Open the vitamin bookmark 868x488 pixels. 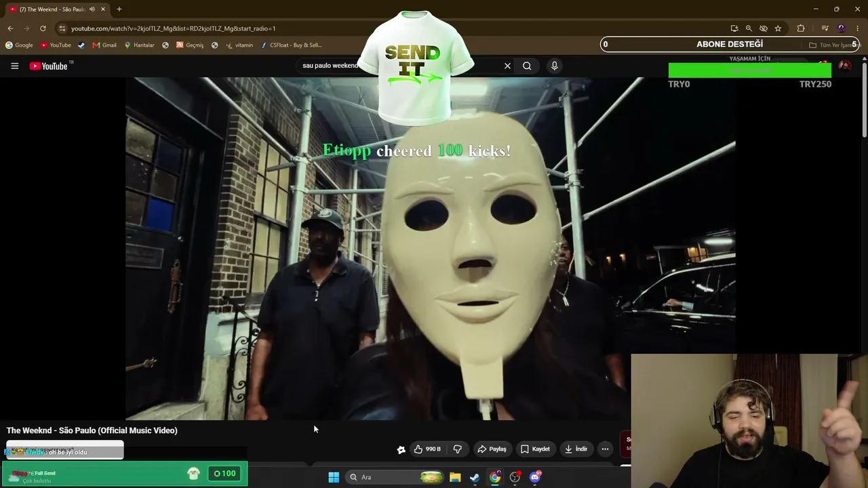[x=239, y=45]
